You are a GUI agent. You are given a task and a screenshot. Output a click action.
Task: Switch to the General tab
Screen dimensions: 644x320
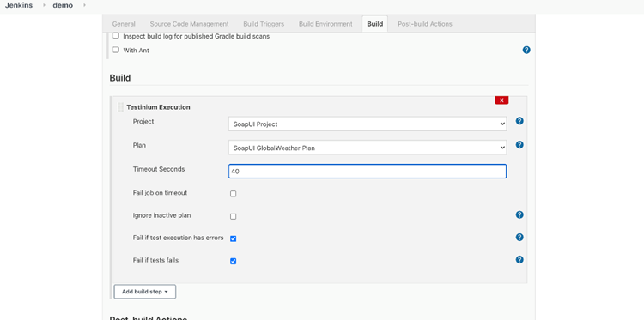[124, 24]
